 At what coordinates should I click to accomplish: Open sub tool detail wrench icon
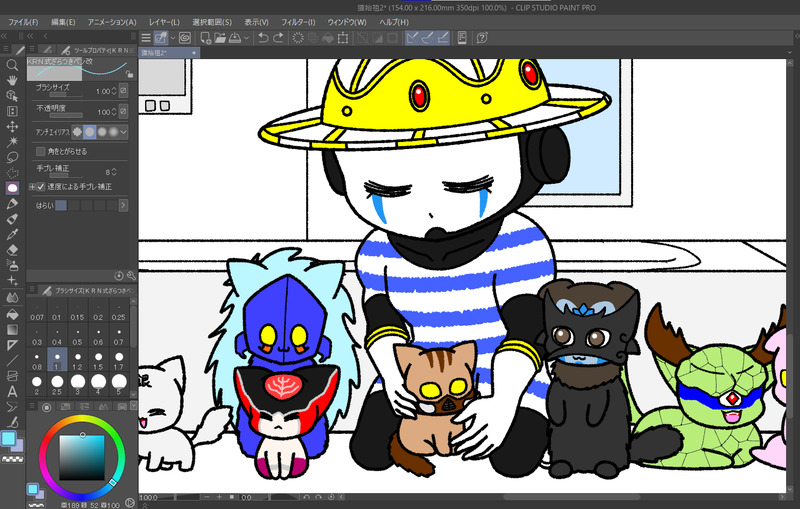tap(131, 275)
